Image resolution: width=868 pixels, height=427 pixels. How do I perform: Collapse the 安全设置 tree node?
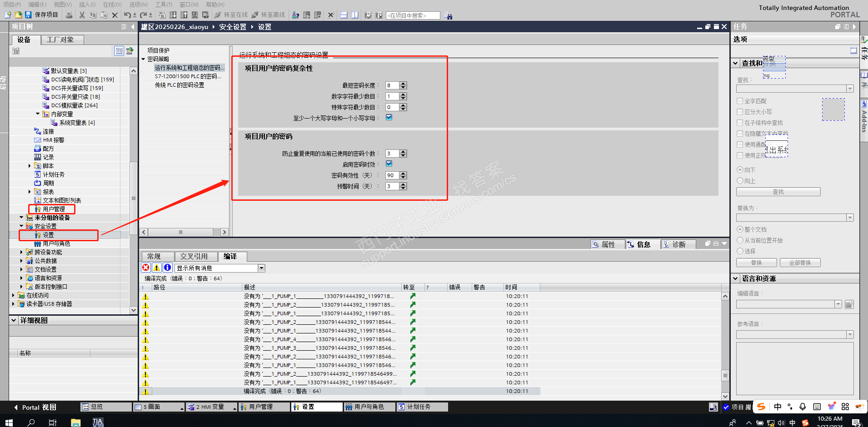click(21, 226)
